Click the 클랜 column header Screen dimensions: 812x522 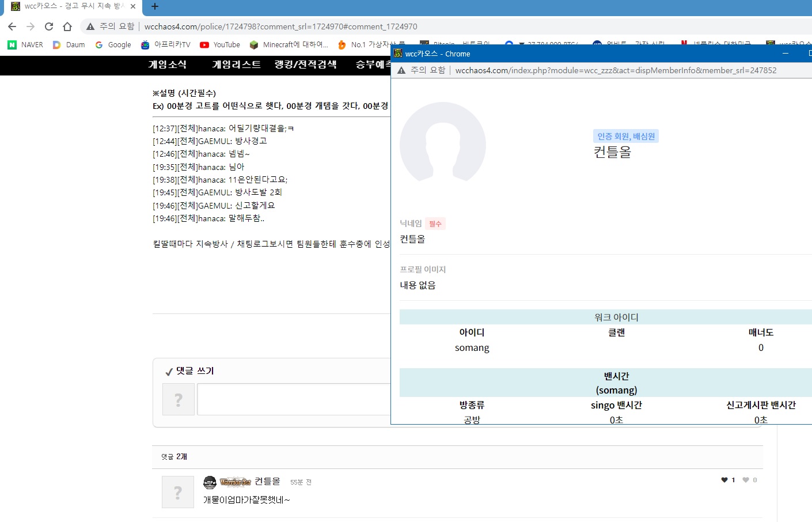[616, 332]
